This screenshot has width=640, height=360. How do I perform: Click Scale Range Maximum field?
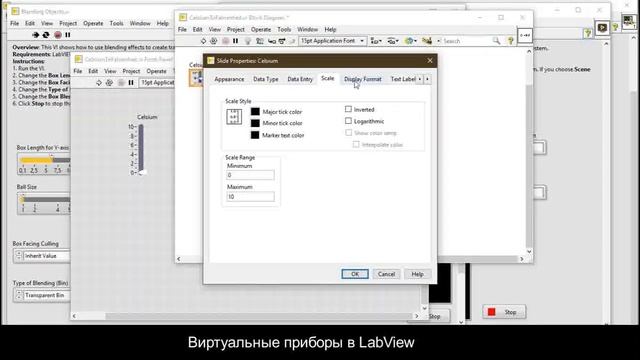click(250, 197)
